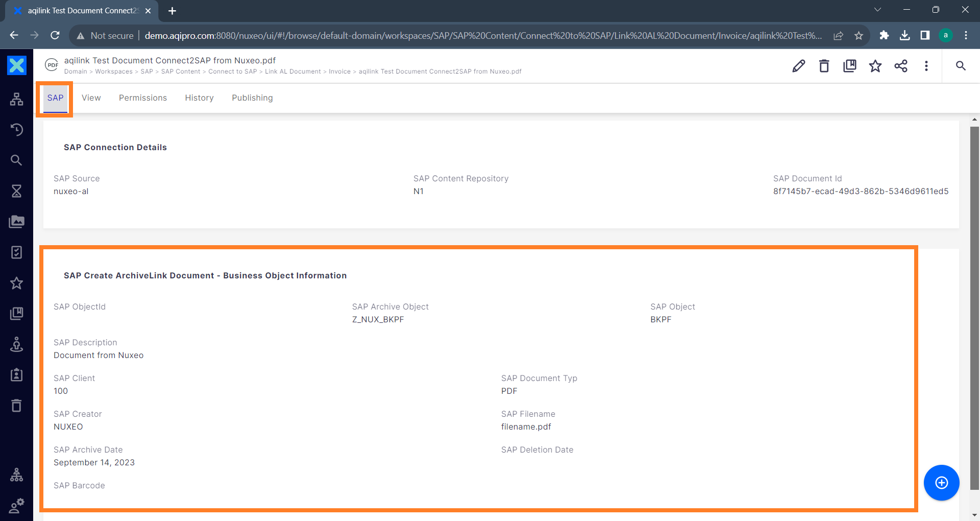
Task: Go to Link AL Document breadcrumb
Action: tap(293, 72)
